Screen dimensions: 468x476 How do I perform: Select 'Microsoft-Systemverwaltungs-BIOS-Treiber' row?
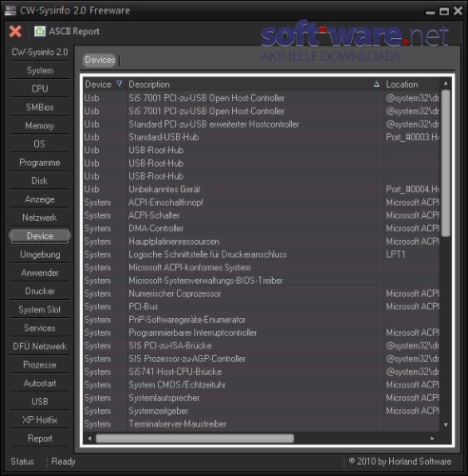pyautogui.click(x=262, y=280)
